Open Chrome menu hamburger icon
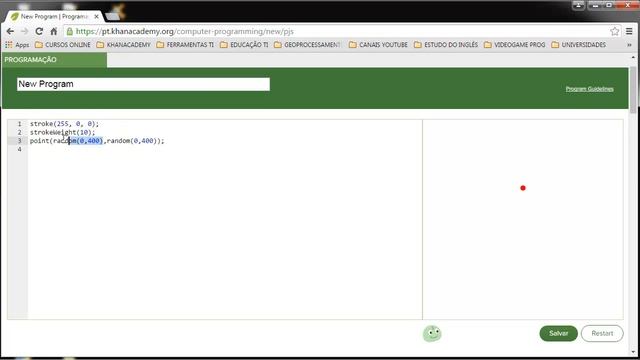The height and width of the screenshot is (360, 640). (x=629, y=31)
